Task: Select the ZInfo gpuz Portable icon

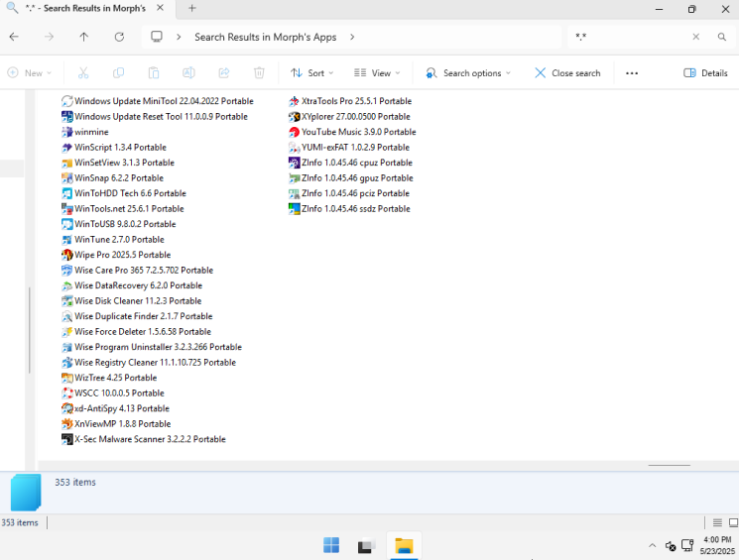Action: (x=294, y=178)
